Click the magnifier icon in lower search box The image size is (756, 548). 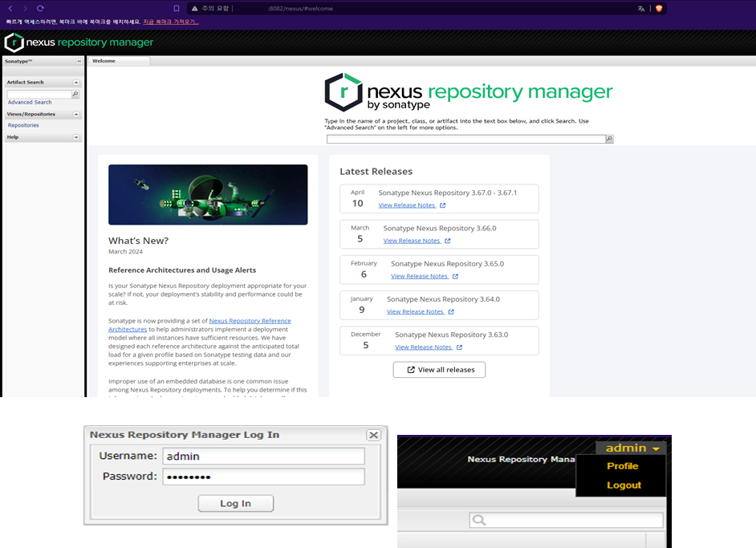pyautogui.click(x=479, y=520)
